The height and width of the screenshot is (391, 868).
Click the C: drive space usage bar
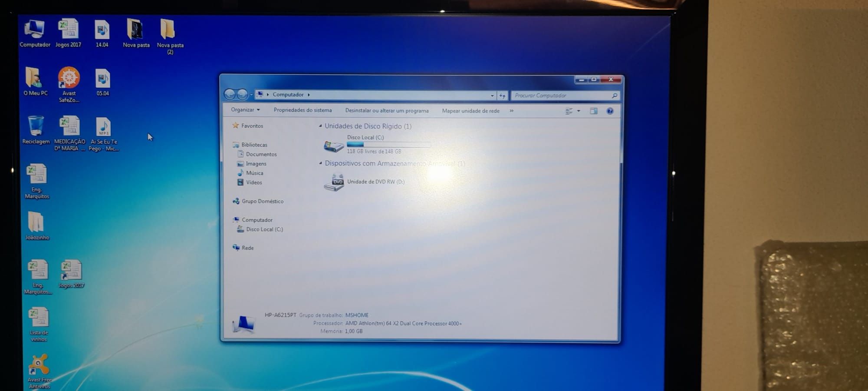pos(388,145)
